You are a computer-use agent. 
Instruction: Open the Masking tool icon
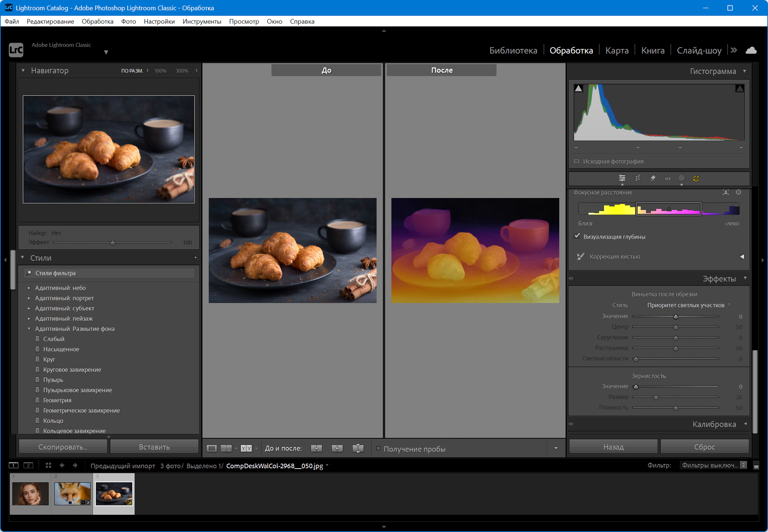[681, 178]
